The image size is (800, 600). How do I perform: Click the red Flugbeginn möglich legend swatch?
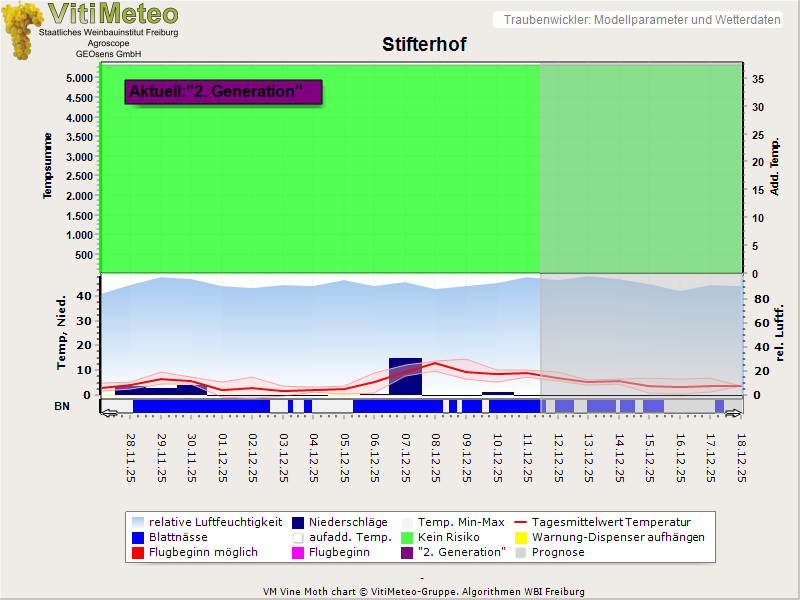(137, 552)
